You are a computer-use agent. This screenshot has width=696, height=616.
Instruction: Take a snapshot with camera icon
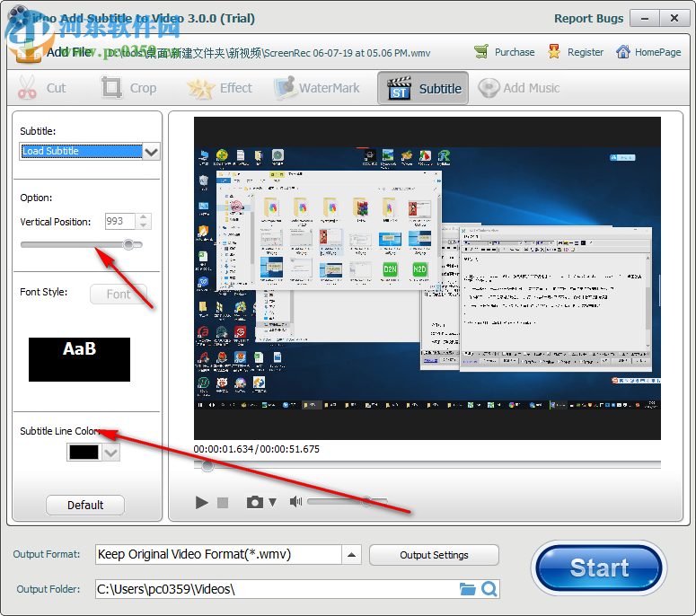click(255, 502)
